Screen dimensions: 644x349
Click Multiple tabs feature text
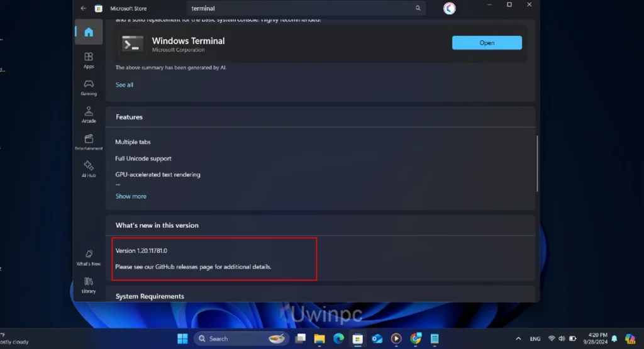tap(133, 142)
